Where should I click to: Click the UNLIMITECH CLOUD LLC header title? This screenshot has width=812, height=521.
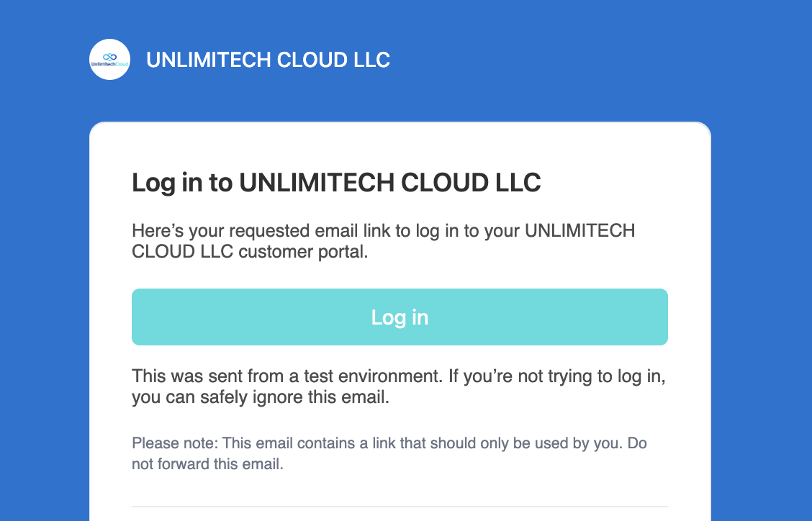tap(269, 60)
